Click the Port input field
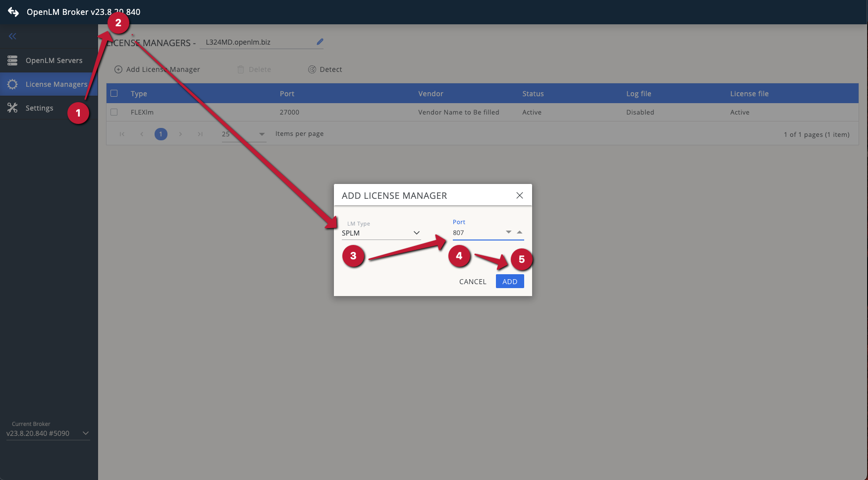 (476, 233)
